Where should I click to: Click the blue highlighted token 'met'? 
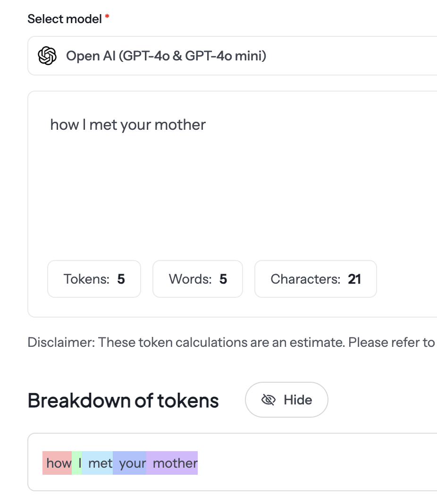click(x=100, y=463)
